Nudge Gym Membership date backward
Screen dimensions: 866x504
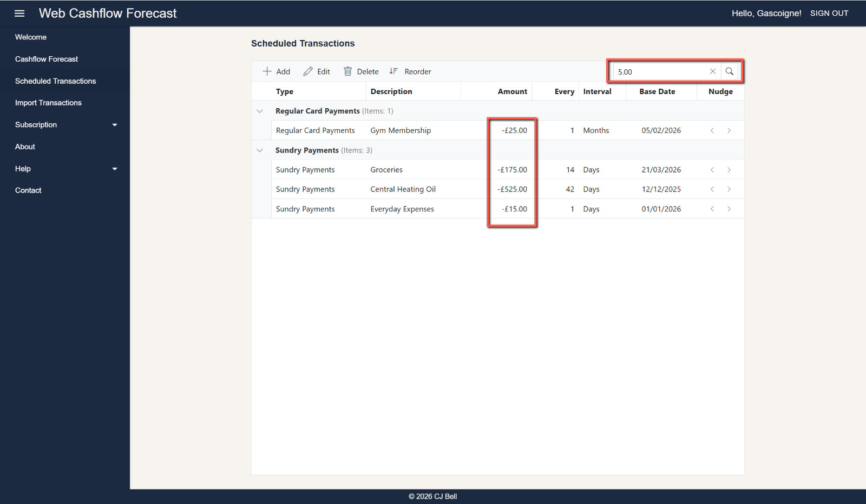pos(712,130)
